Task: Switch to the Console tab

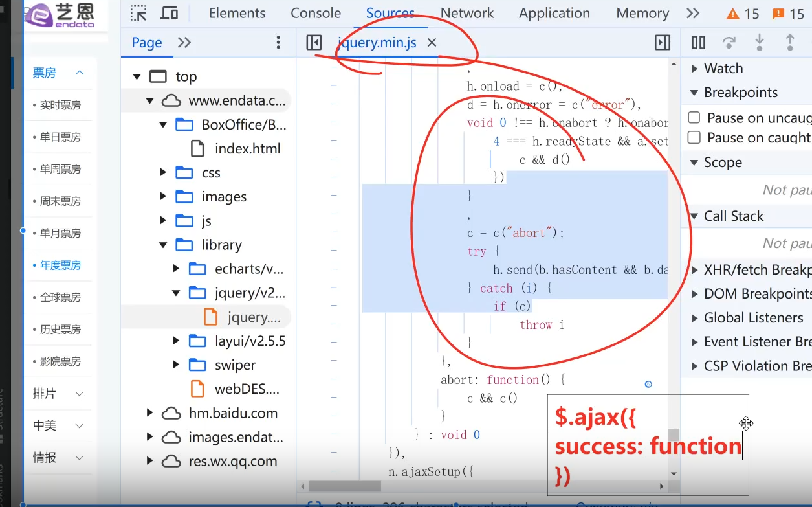Action: pyautogui.click(x=316, y=13)
